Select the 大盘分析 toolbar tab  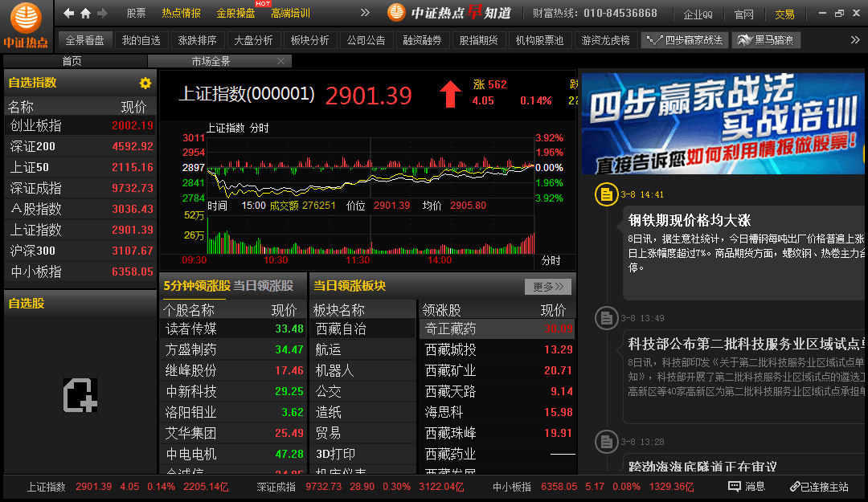(x=252, y=40)
